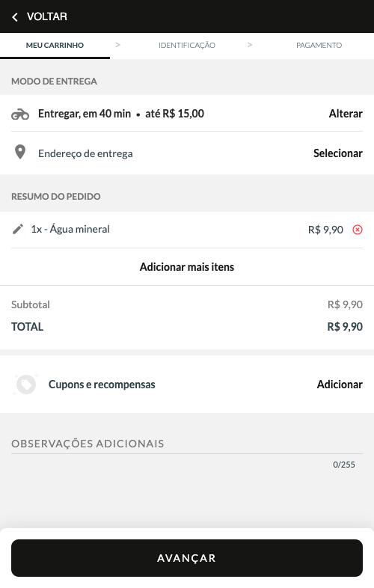Click the second step separator chevron before PAGAMENTO
The height and width of the screenshot is (588, 374).
click(x=250, y=45)
